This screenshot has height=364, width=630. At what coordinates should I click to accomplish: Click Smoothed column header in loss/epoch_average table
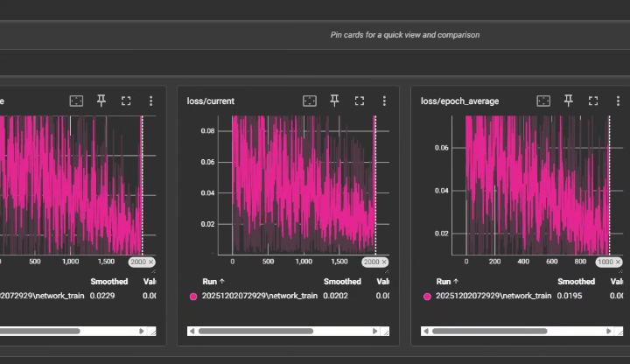coord(576,282)
